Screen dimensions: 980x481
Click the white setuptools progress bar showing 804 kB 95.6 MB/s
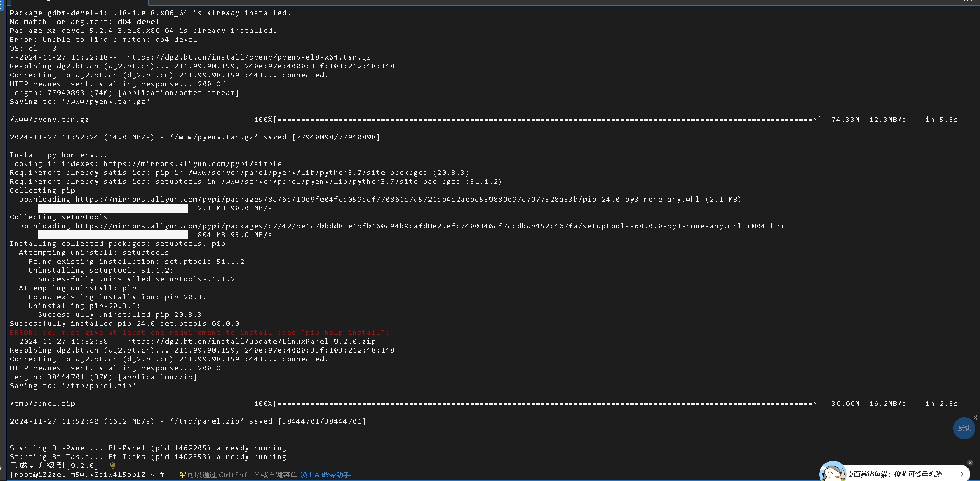coord(113,234)
